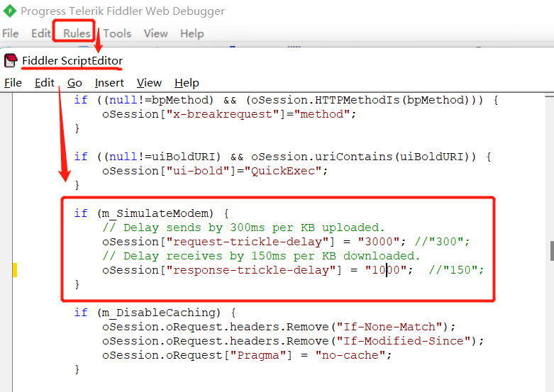Click the "QuickExec" string value
Viewport: 554px width, 392px height.
click(282, 171)
